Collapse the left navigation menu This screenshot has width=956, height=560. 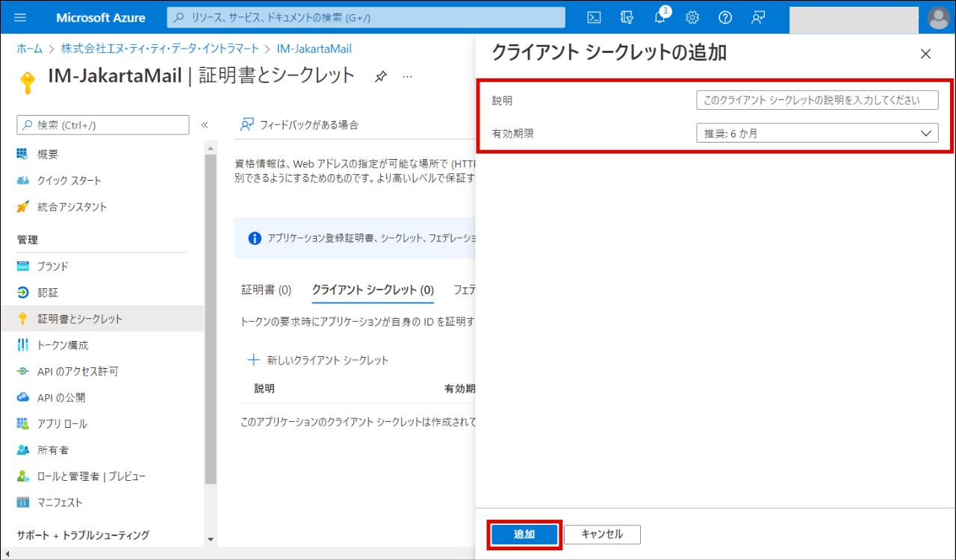[x=205, y=125]
